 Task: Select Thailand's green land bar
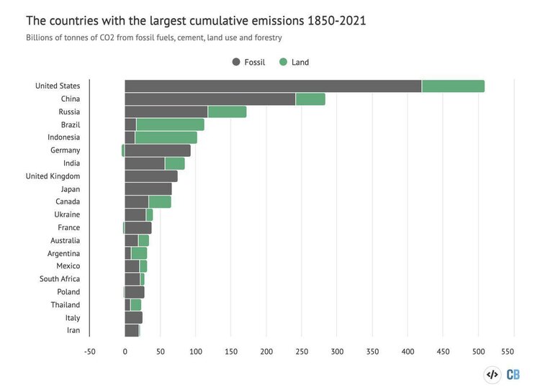pyautogui.click(x=136, y=305)
